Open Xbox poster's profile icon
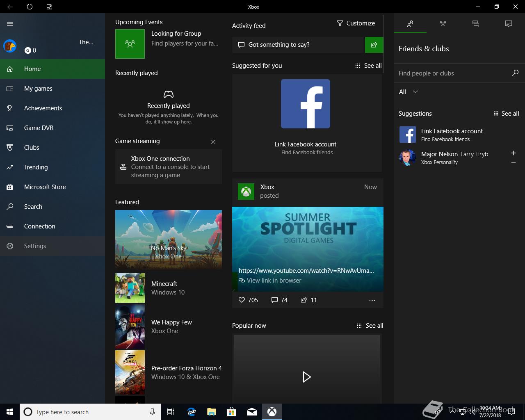This screenshot has width=525, height=420. coord(246,191)
